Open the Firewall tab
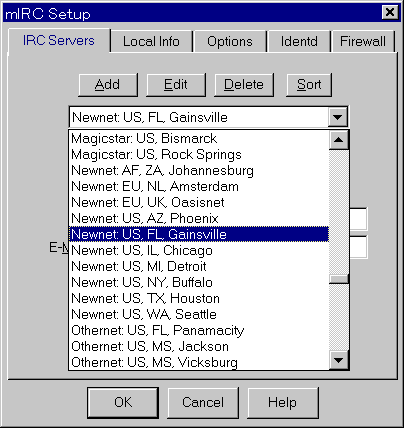The height and width of the screenshot is (428, 404). pyautogui.click(x=363, y=42)
